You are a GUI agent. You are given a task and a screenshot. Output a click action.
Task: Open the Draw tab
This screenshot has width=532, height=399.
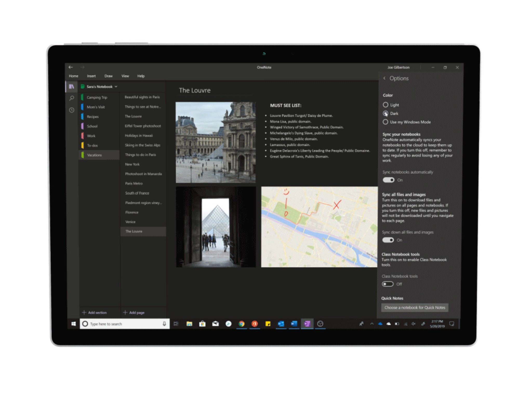(109, 76)
